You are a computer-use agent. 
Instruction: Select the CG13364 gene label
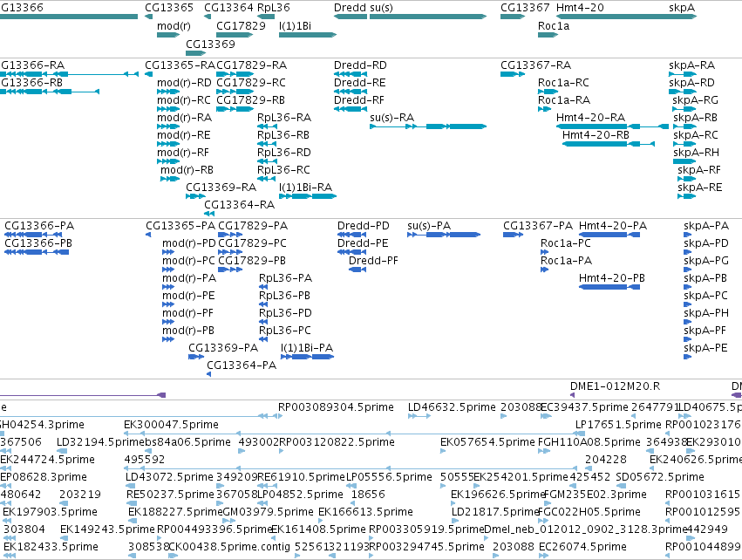tap(228, 8)
